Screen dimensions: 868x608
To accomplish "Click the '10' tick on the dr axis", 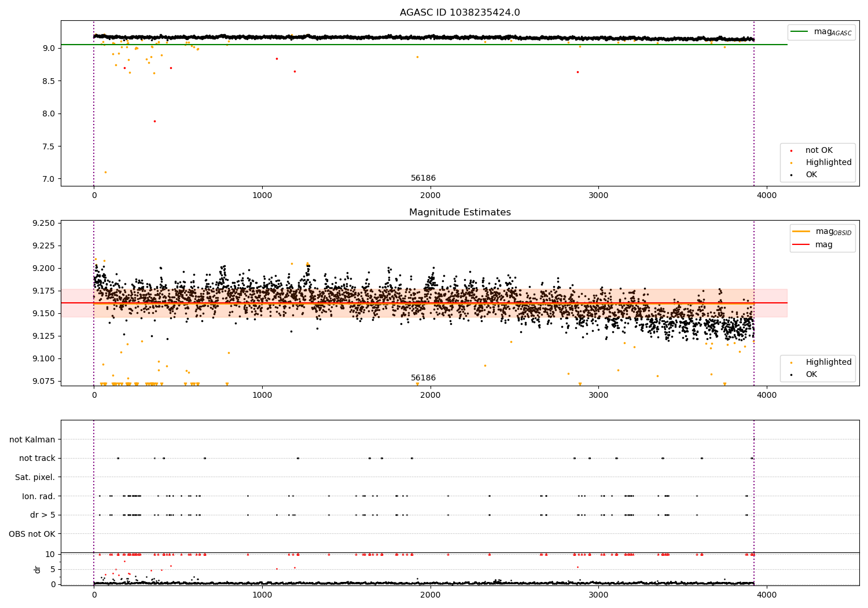I will [50, 554].
